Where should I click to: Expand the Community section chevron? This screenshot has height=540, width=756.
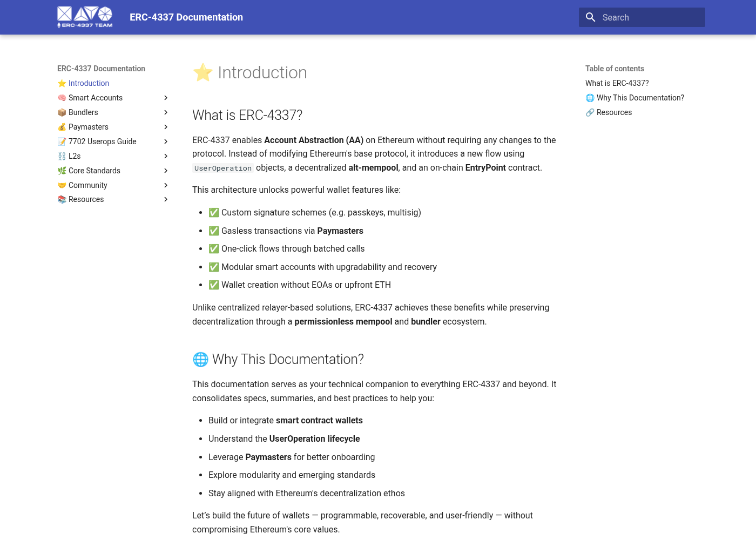pos(166,185)
